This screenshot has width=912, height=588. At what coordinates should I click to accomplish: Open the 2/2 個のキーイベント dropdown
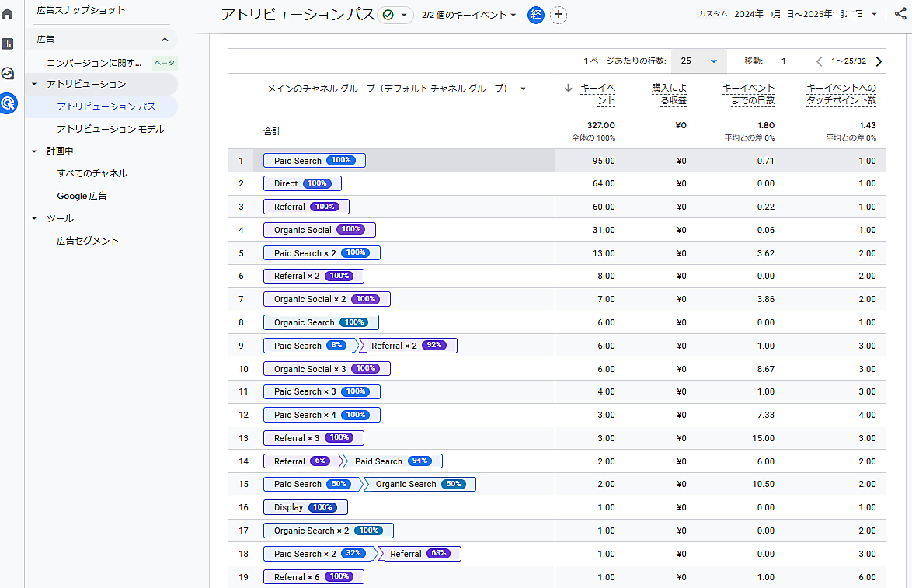click(469, 15)
